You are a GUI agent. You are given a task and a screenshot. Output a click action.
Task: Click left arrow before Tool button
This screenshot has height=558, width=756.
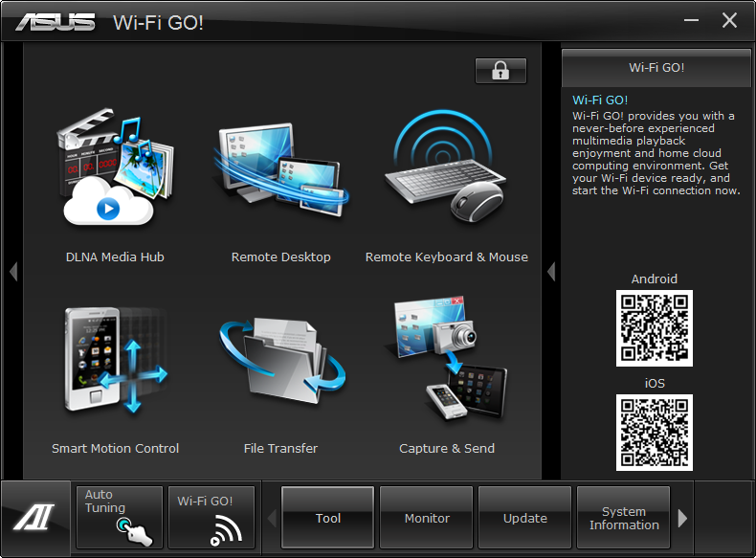click(272, 518)
